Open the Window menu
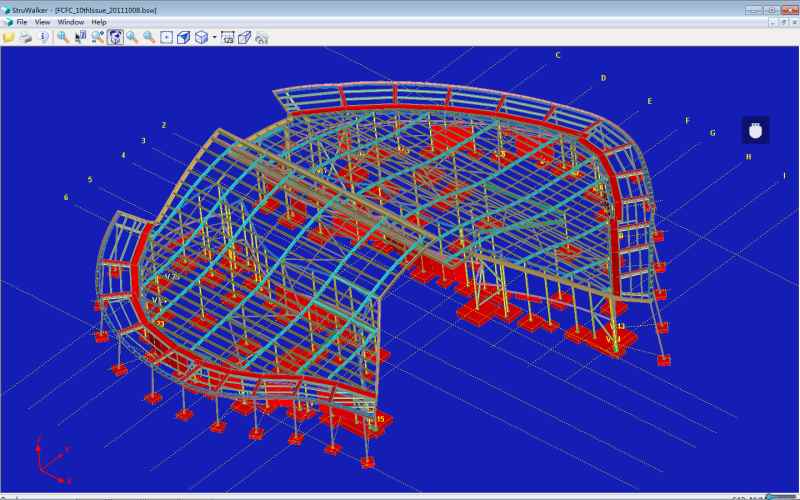This screenshot has height=500, width=800. [71, 22]
